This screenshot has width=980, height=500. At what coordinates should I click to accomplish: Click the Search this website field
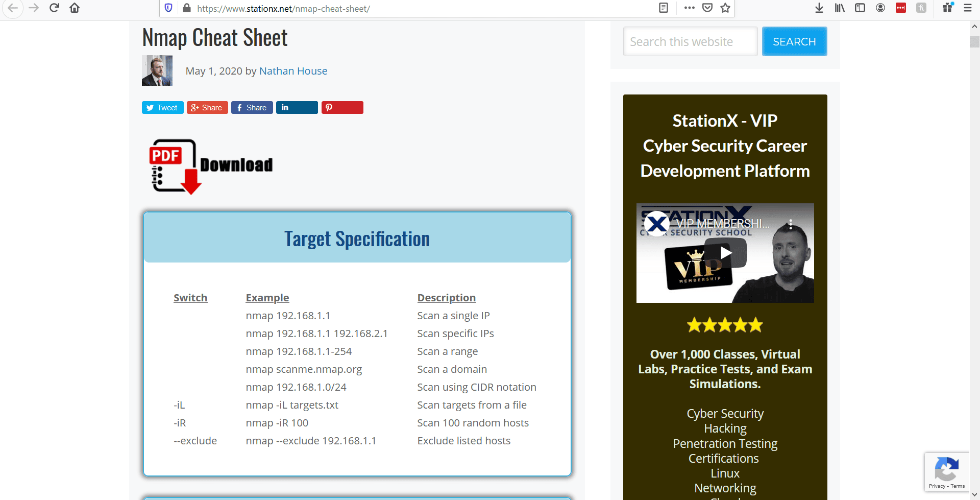point(690,41)
